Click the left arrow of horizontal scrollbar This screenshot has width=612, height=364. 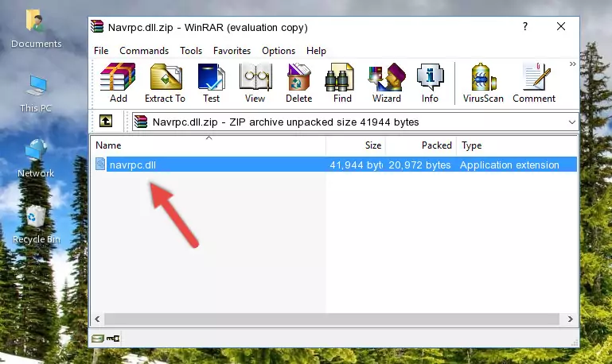tap(97, 319)
